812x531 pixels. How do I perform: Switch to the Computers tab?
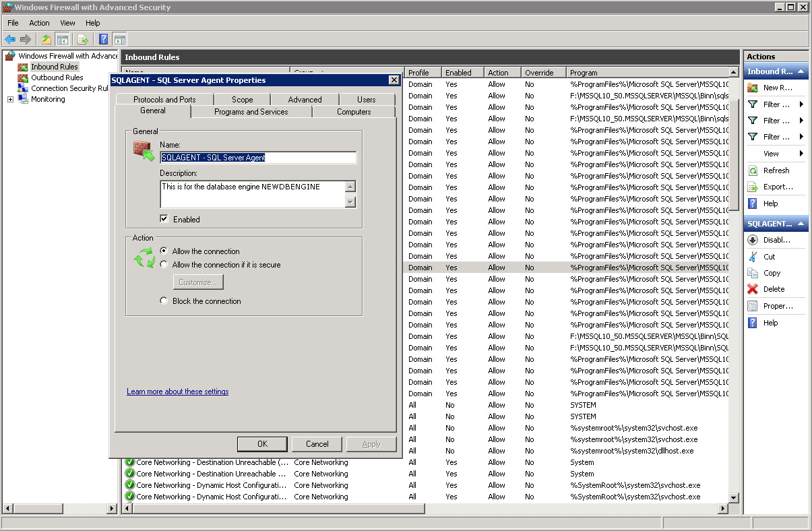click(354, 112)
